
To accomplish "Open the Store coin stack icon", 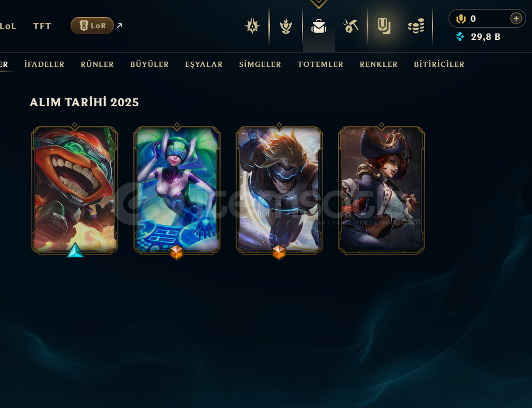I will point(416,26).
